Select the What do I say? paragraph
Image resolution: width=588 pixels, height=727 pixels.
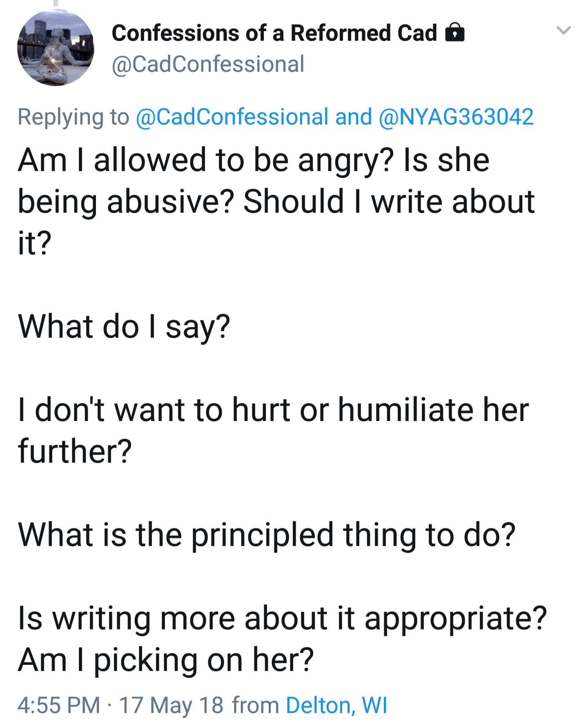tap(124, 327)
